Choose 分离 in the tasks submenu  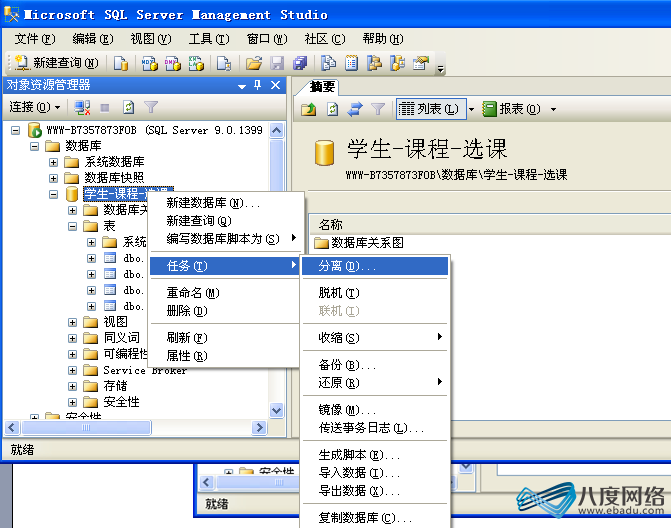tap(375, 266)
